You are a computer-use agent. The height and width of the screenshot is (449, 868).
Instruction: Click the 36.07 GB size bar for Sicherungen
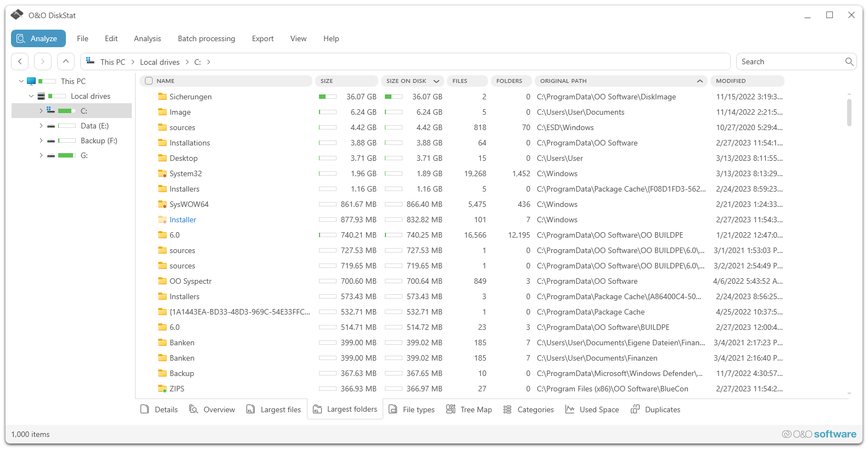[328, 97]
